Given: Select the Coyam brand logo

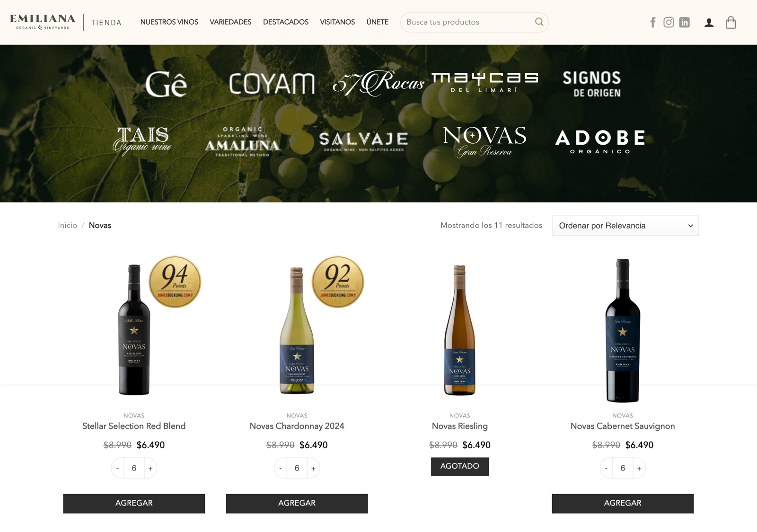Looking at the screenshot, I should click(x=272, y=84).
